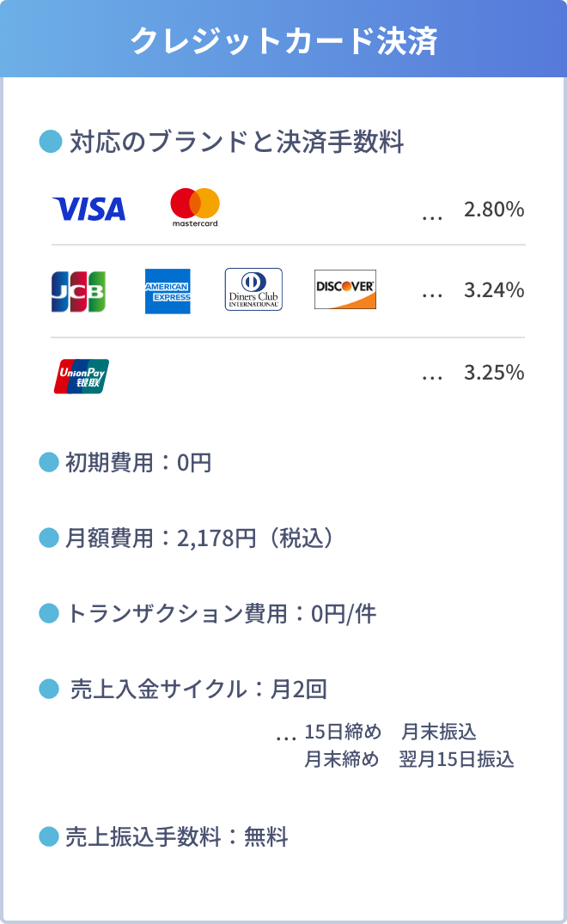Click the VISA card logo

[x=88, y=209]
